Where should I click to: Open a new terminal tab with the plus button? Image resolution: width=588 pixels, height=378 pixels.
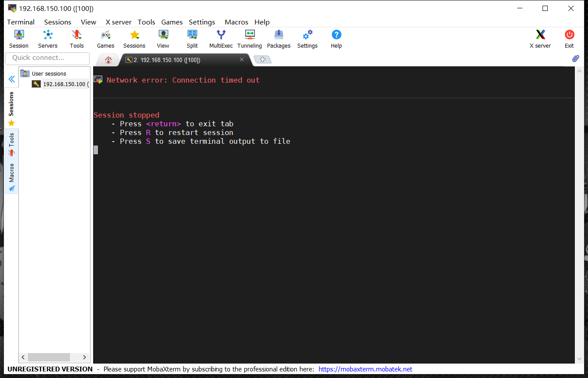(x=262, y=59)
